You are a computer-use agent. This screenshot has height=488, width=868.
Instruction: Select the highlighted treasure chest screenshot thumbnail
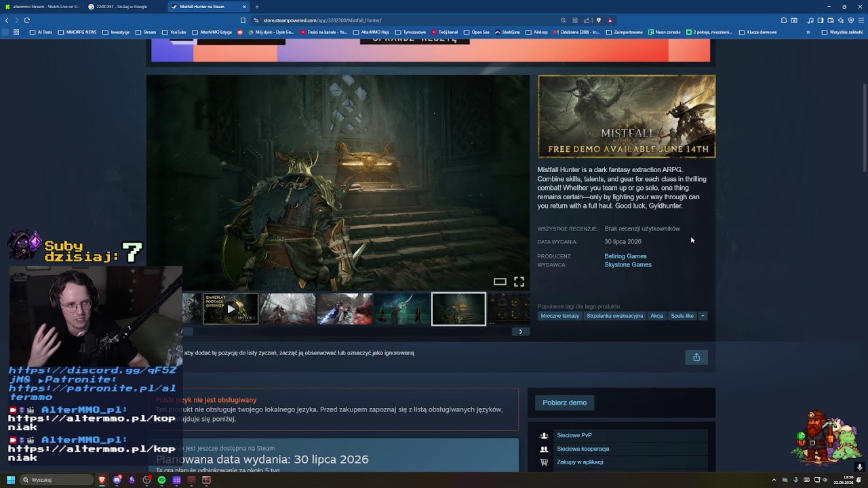click(458, 309)
